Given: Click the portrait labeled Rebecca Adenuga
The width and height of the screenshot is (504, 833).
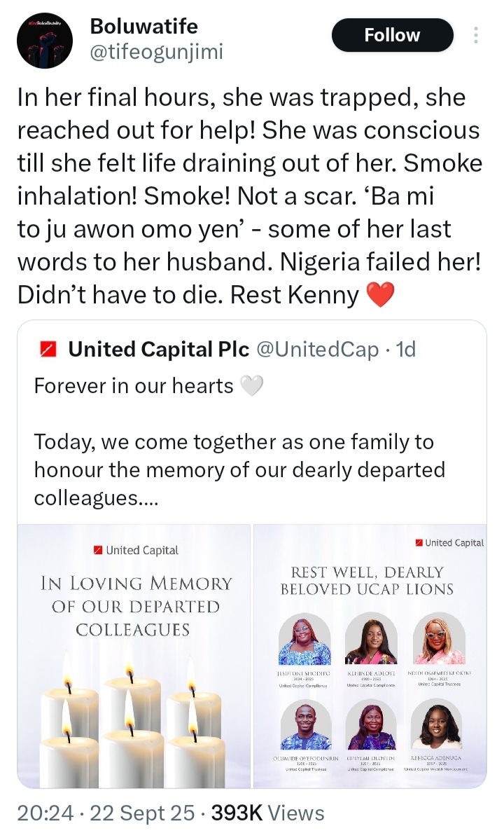Looking at the screenshot, I should [x=436, y=724].
